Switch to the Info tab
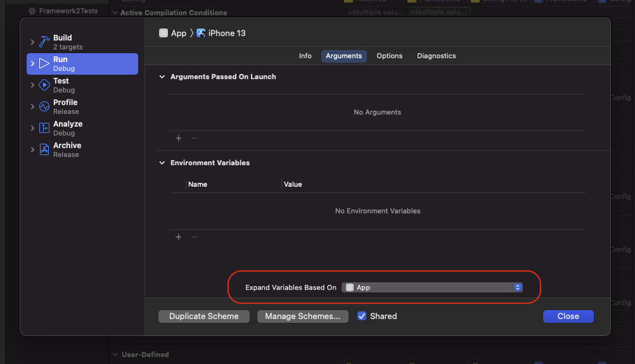 tap(305, 56)
